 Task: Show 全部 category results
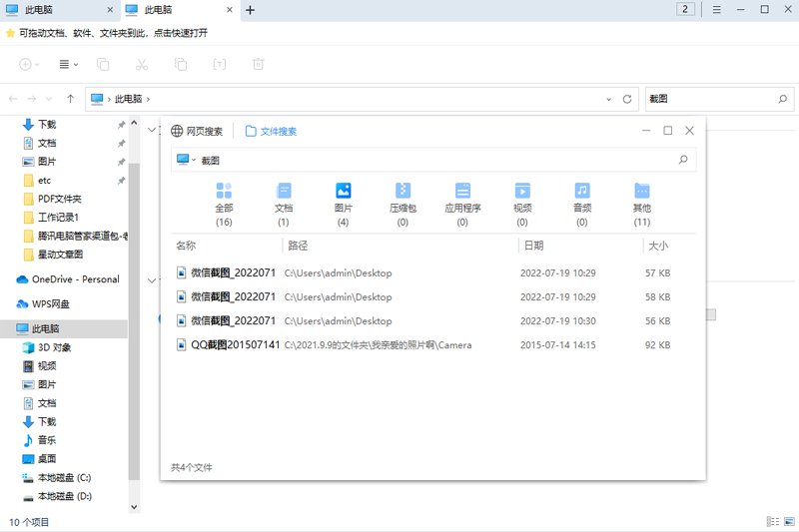coord(224,191)
